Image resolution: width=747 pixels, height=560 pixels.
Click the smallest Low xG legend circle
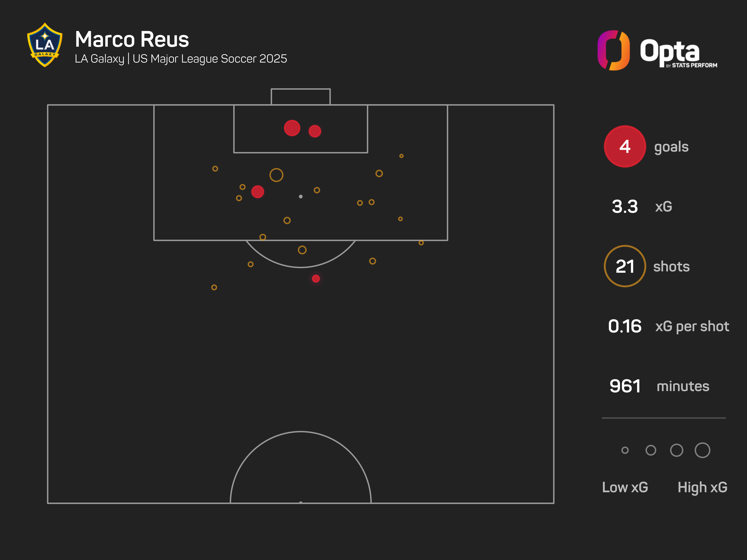[625, 450]
